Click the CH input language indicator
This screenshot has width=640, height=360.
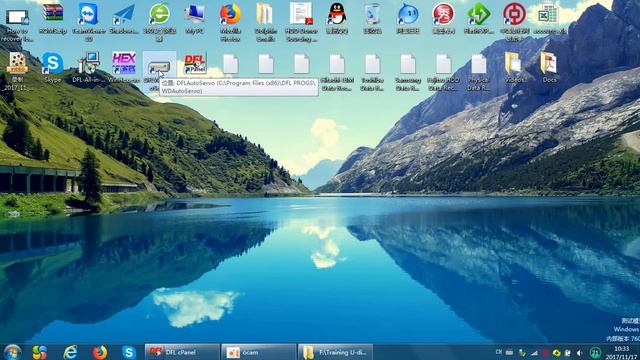(x=499, y=352)
